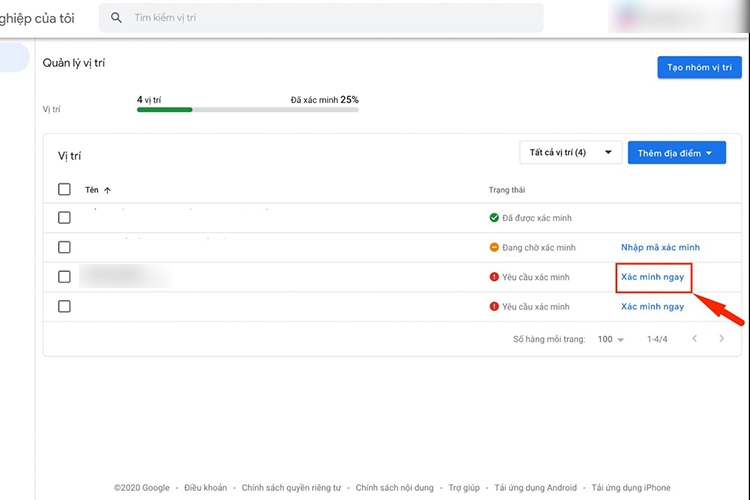Select the checkbox of the pending verification row
The image size is (750, 500).
tap(65, 247)
